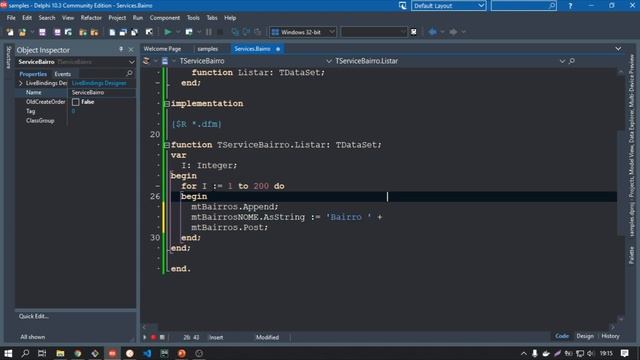640x360 pixels.
Task: Toggle the OldCreateOrder False checkbox
Action: click(x=76, y=102)
